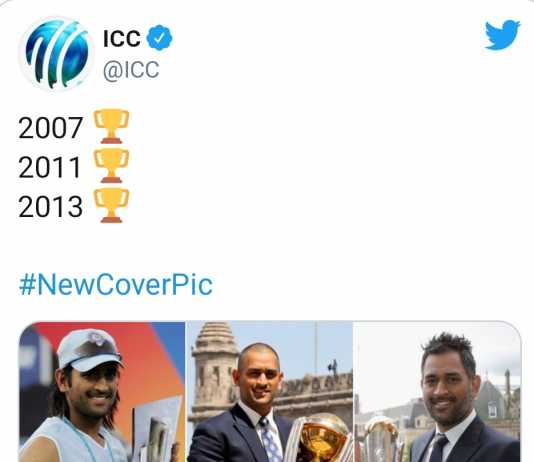Click the stone tower in the middle photo
The height and width of the screenshot is (462, 534).
coord(214,371)
